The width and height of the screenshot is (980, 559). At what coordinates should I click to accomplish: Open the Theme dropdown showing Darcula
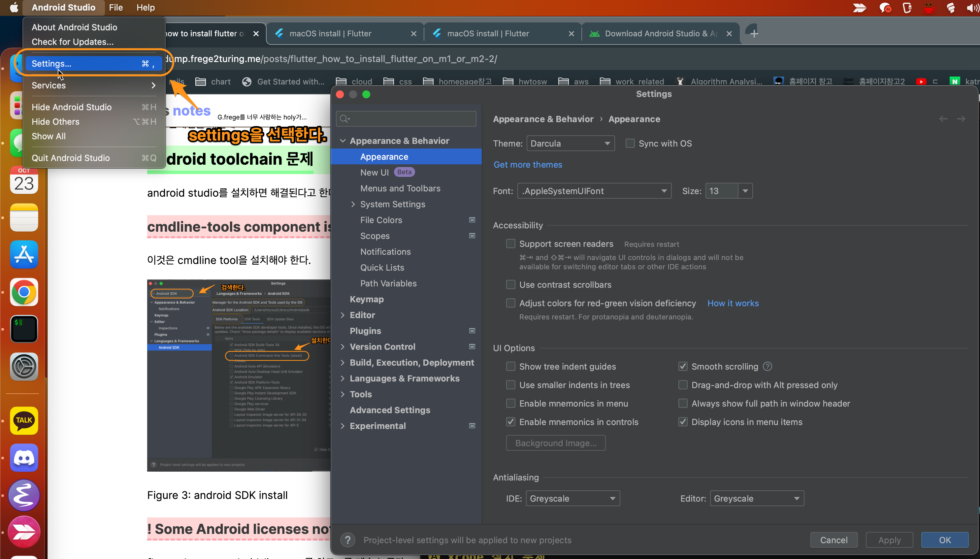[570, 144]
